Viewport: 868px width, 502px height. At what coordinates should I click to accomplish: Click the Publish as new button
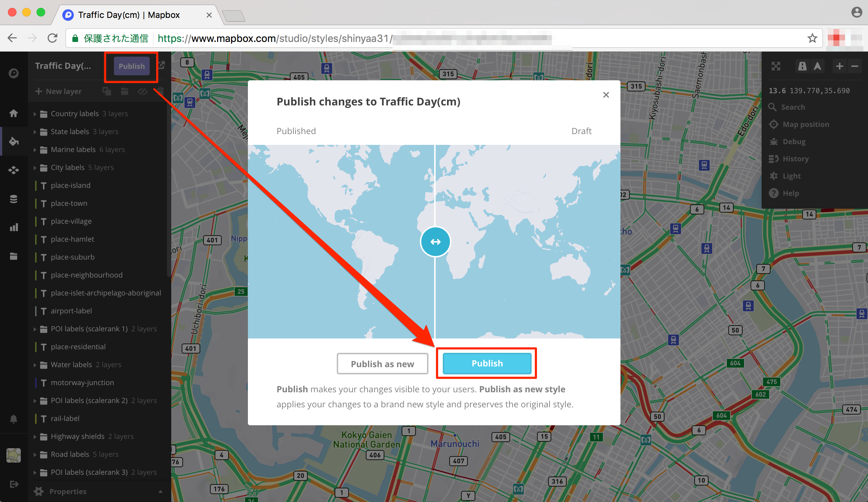click(x=382, y=364)
